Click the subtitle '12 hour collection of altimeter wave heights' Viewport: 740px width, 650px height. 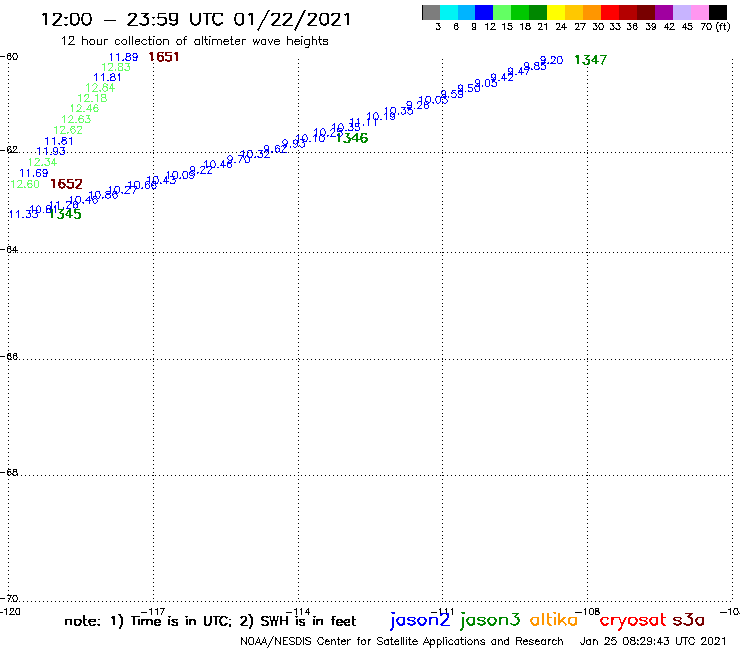(194, 41)
